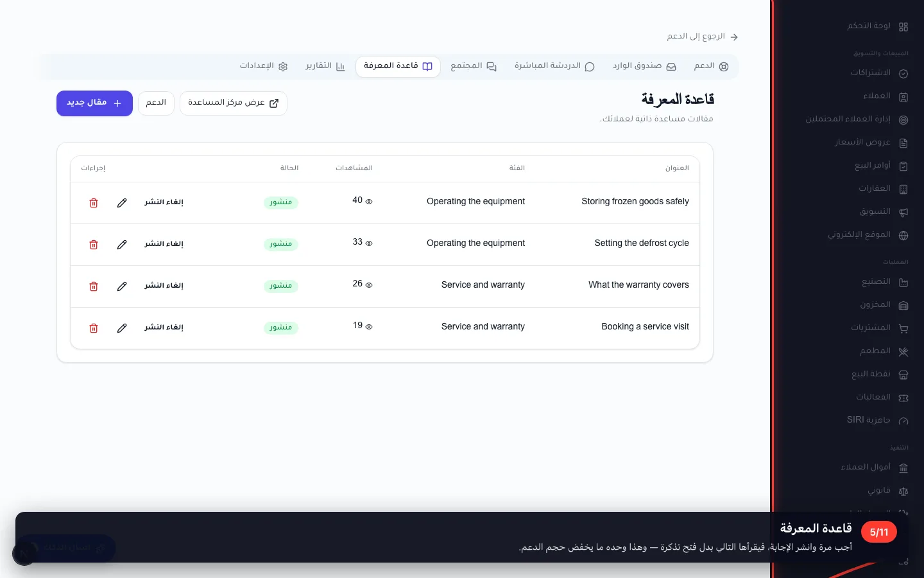Open لوحة التحكم dashboard in sidebar
Viewport: 924px width, 578px height.
[877, 26]
